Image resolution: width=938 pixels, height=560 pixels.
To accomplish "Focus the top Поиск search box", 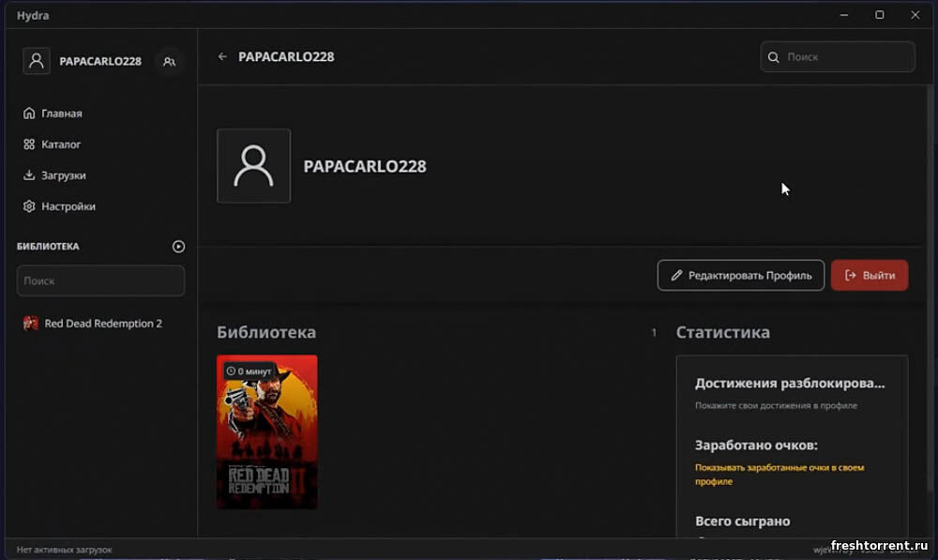I will (838, 57).
